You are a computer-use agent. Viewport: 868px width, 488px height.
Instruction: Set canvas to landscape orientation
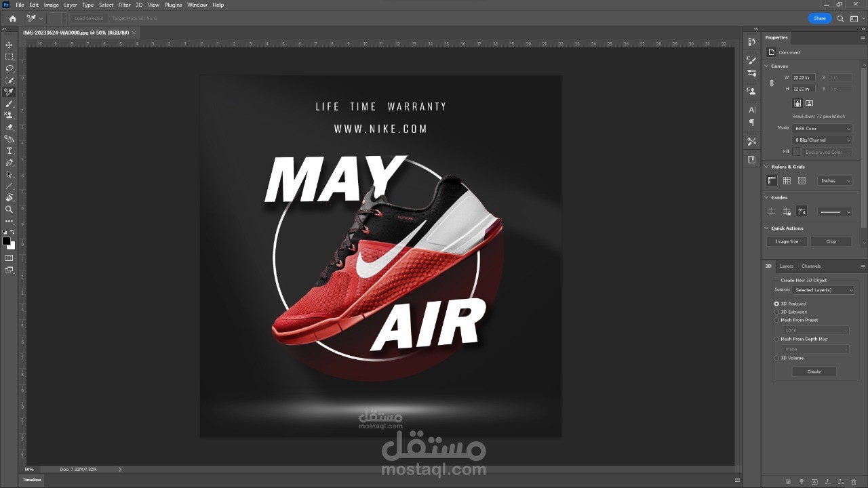coord(809,104)
